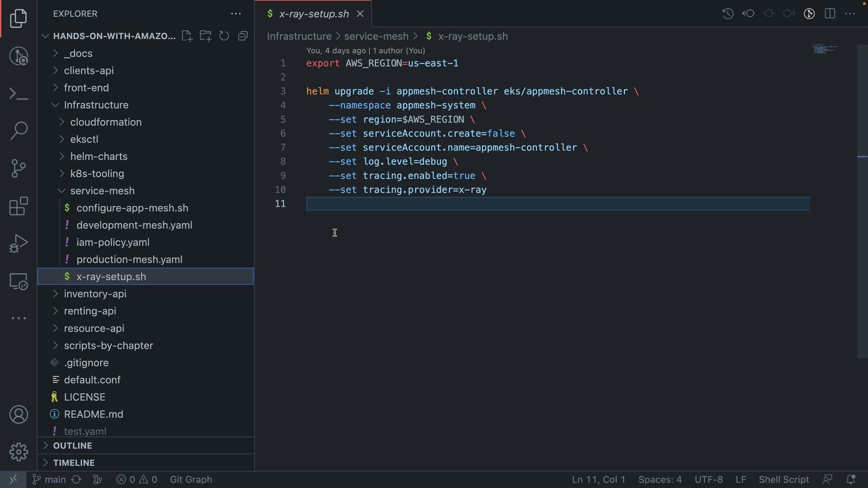Image resolution: width=868 pixels, height=488 pixels.
Task: Open the Source Control view
Action: coord(19,169)
